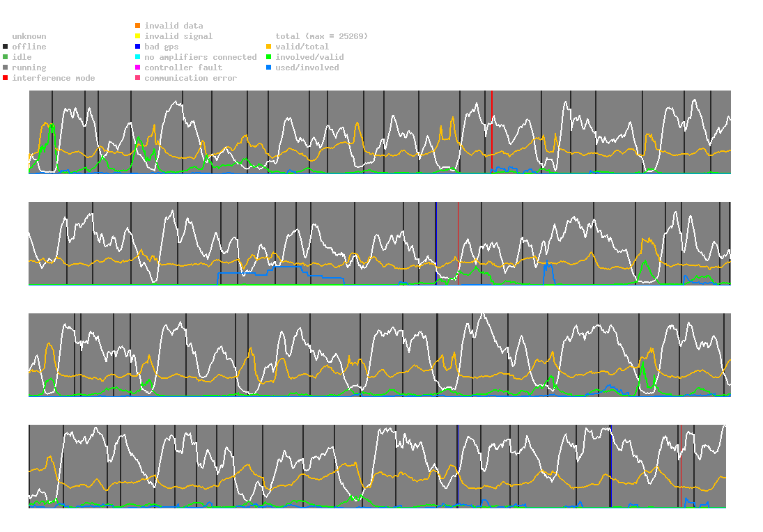Click the cyan no amplifiers connected swatch
The image size is (763, 532).
(138, 57)
